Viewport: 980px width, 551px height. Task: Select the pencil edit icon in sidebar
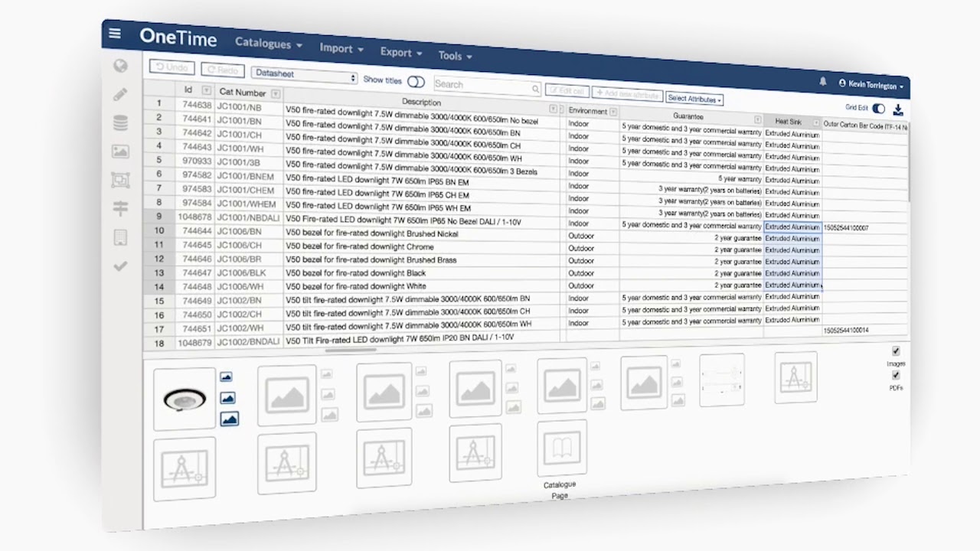[x=120, y=94]
